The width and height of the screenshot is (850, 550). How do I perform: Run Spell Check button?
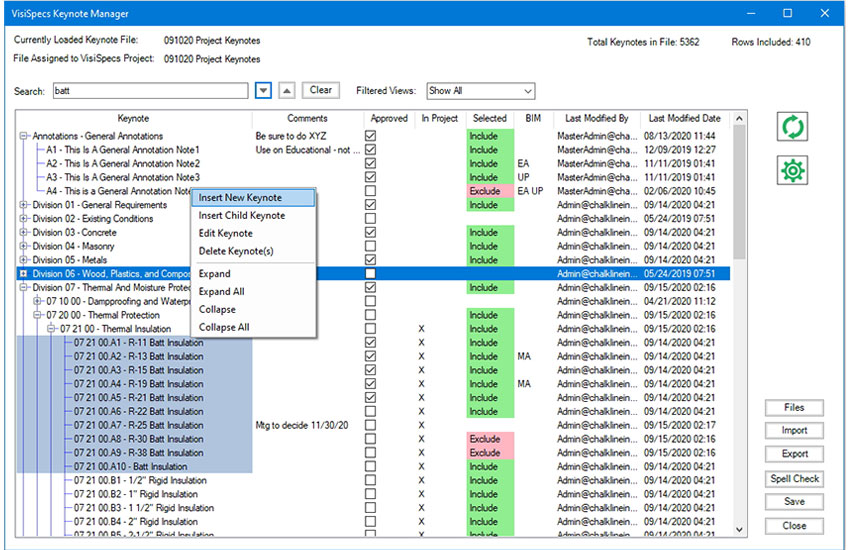coord(794,478)
